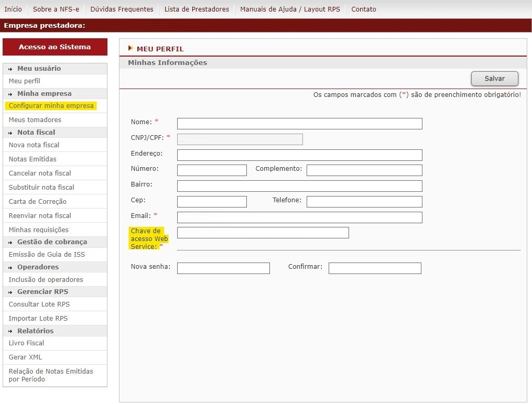Select Cancelar nota fiscal in sidebar
532x404 pixels.
tap(40, 173)
